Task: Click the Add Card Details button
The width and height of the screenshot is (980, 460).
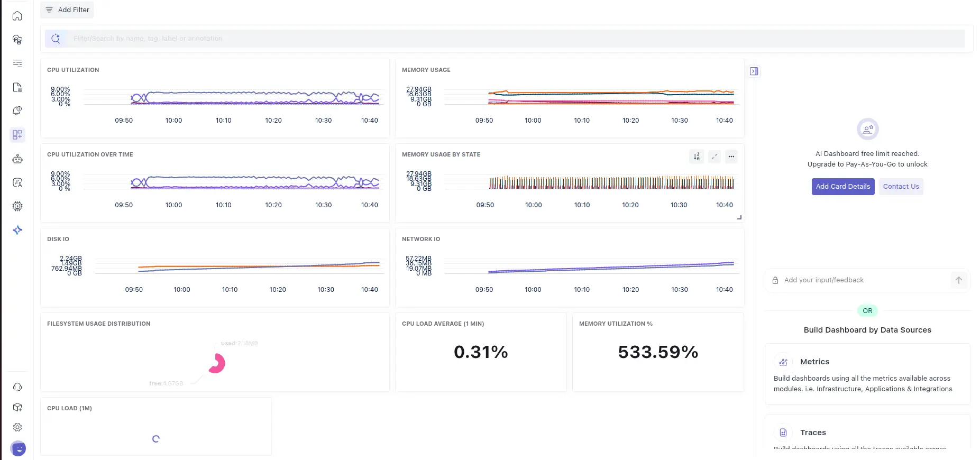Action: (x=842, y=187)
